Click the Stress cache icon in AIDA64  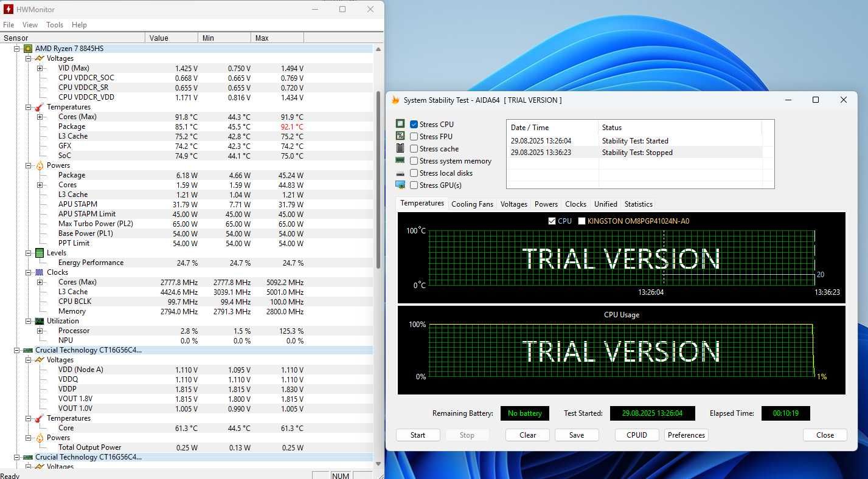click(x=400, y=148)
